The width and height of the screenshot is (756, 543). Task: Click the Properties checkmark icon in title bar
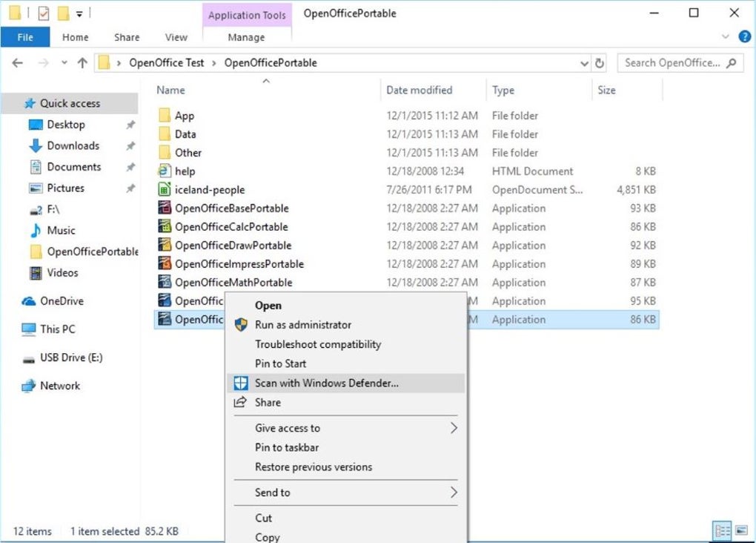[x=44, y=13]
